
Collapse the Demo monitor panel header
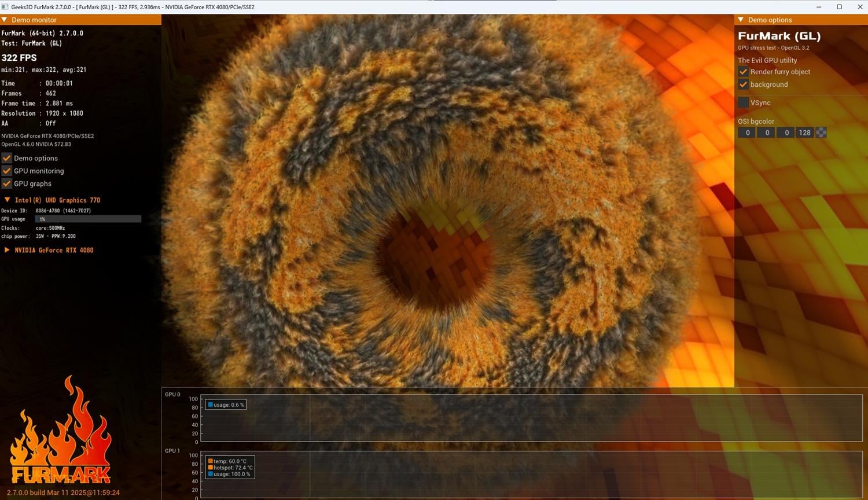pos(5,20)
